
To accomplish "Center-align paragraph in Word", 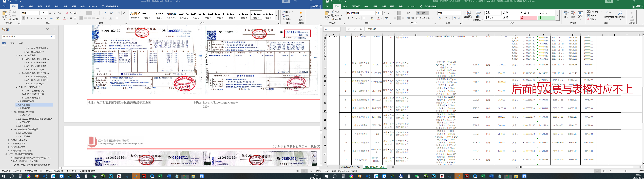I will (85, 18).
